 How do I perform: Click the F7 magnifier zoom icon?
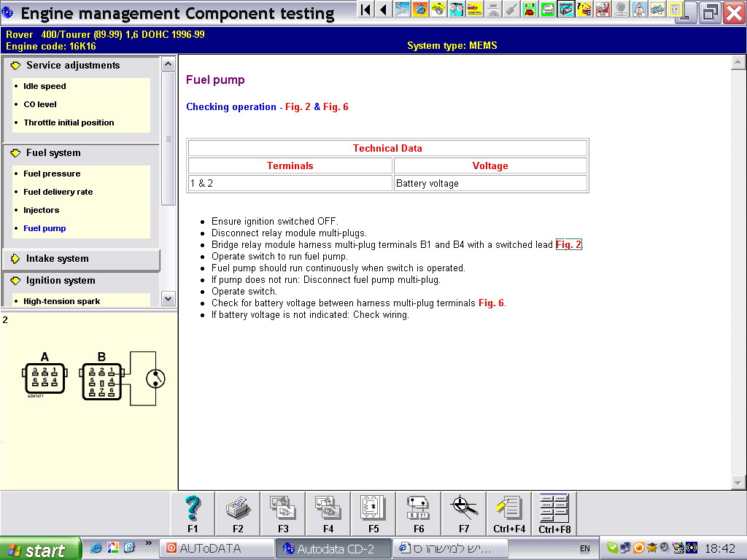click(x=464, y=508)
